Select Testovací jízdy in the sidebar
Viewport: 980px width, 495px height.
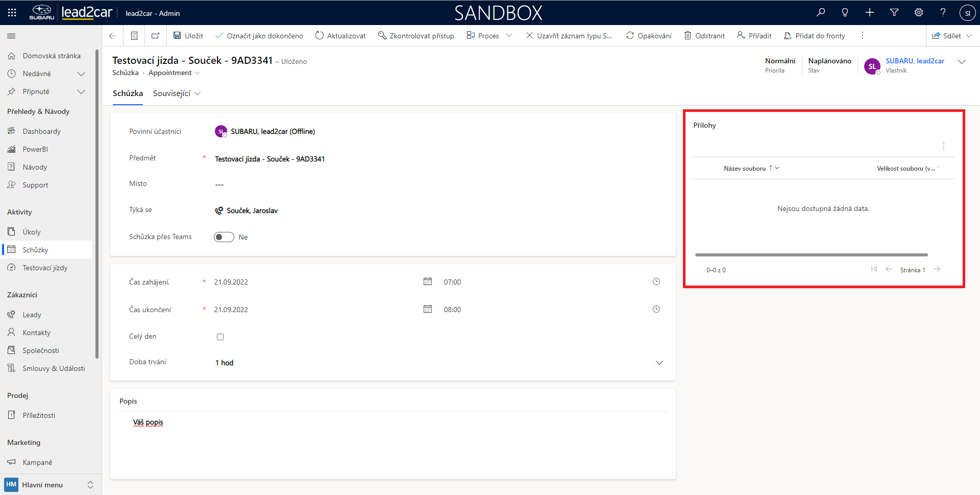point(45,268)
